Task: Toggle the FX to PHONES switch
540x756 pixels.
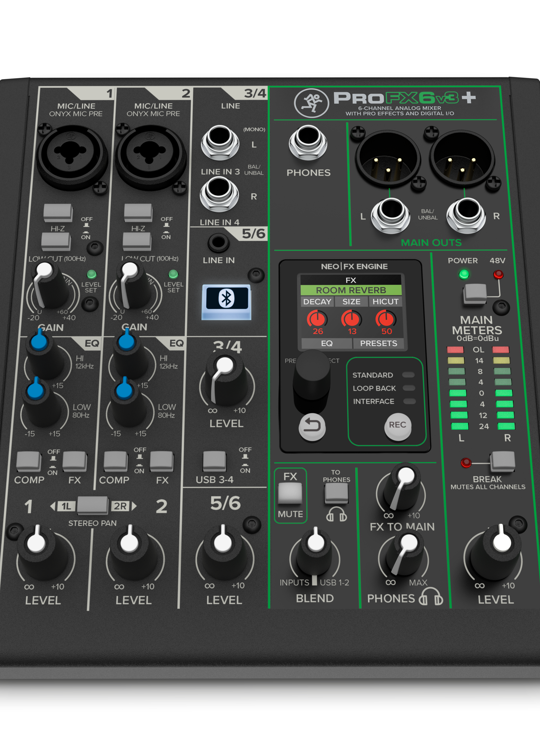Action: coord(336,494)
